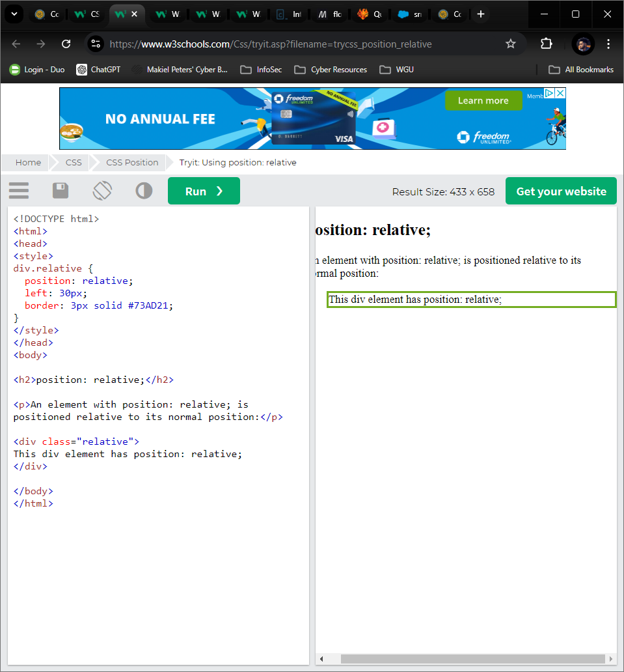Open a new browser tab

point(480,14)
